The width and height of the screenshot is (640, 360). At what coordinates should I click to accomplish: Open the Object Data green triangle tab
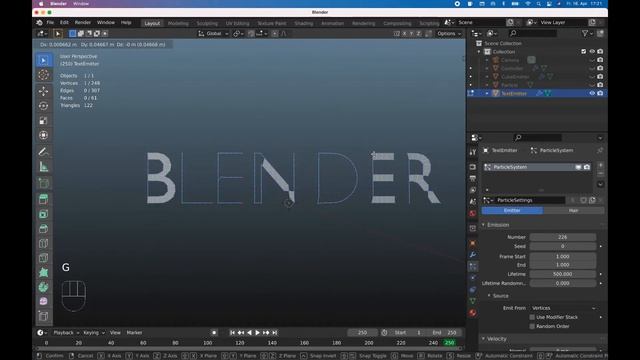click(473, 301)
